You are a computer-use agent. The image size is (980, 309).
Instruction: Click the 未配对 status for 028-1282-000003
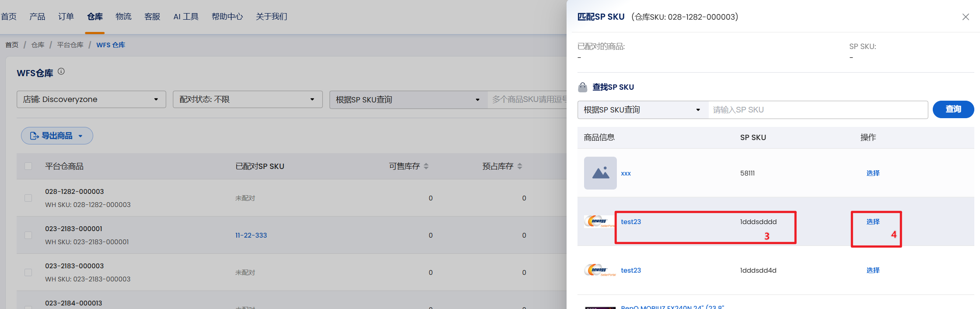(245, 198)
